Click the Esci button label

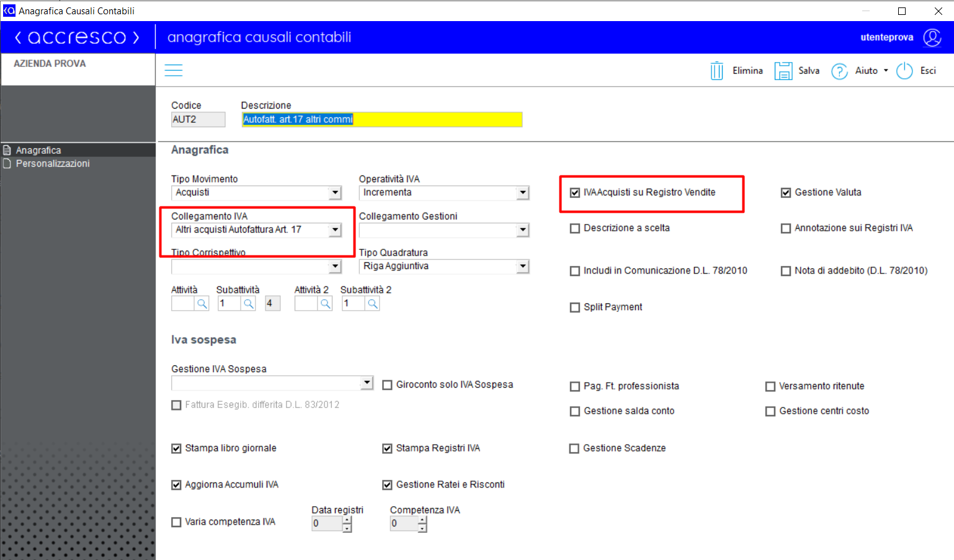click(x=928, y=71)
